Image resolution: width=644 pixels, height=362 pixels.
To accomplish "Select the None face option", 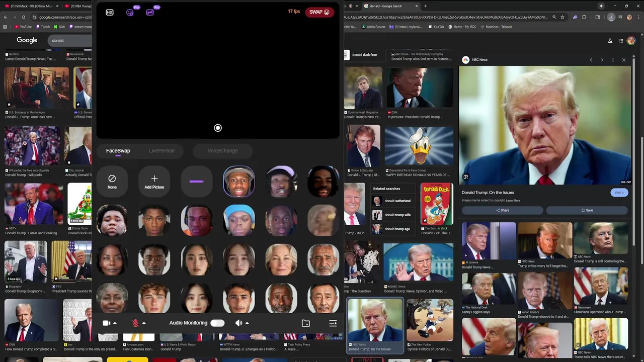I will [x=112, y=182].
